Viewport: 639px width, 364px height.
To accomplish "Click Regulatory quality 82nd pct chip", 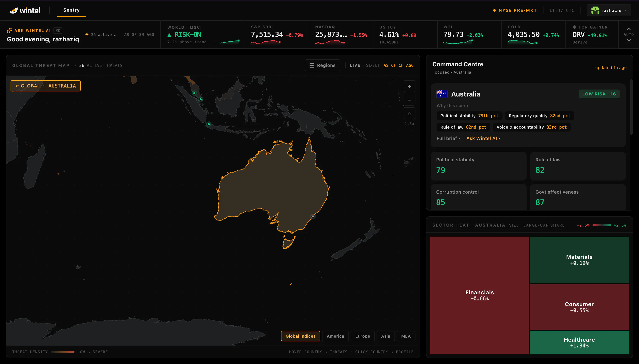I will click(x=539, y=116).
